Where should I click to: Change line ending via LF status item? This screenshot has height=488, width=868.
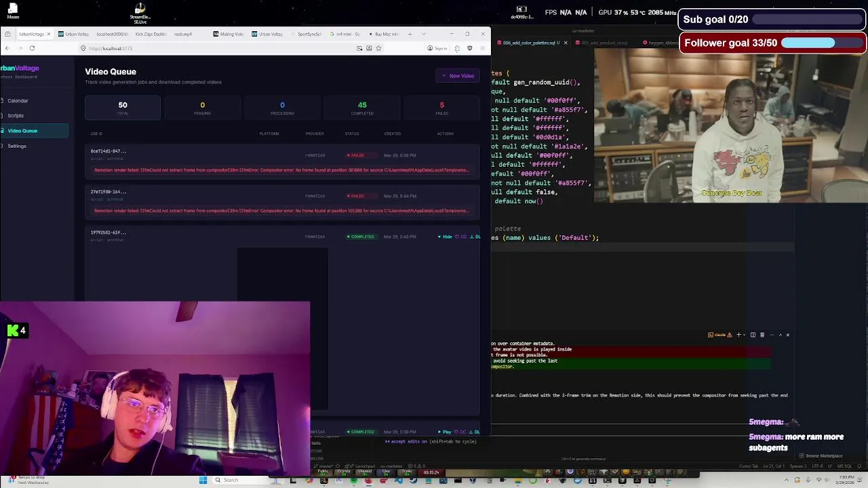click(831, 466)
